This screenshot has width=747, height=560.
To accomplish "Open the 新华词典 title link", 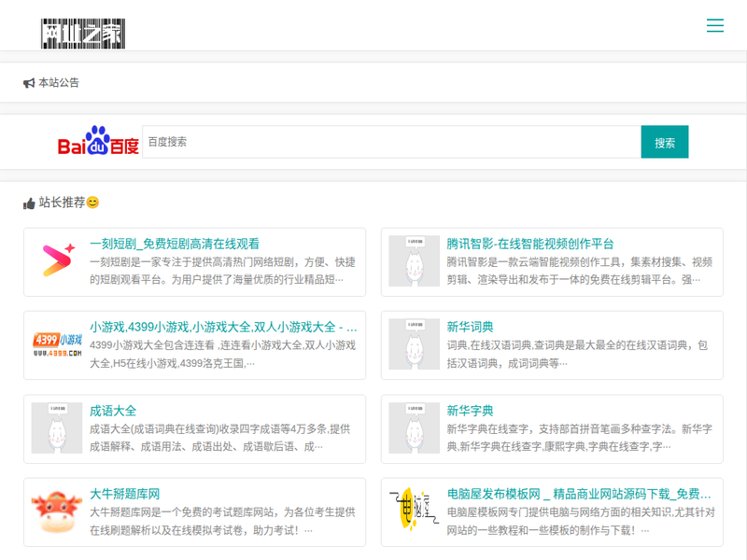I will 470,328.
